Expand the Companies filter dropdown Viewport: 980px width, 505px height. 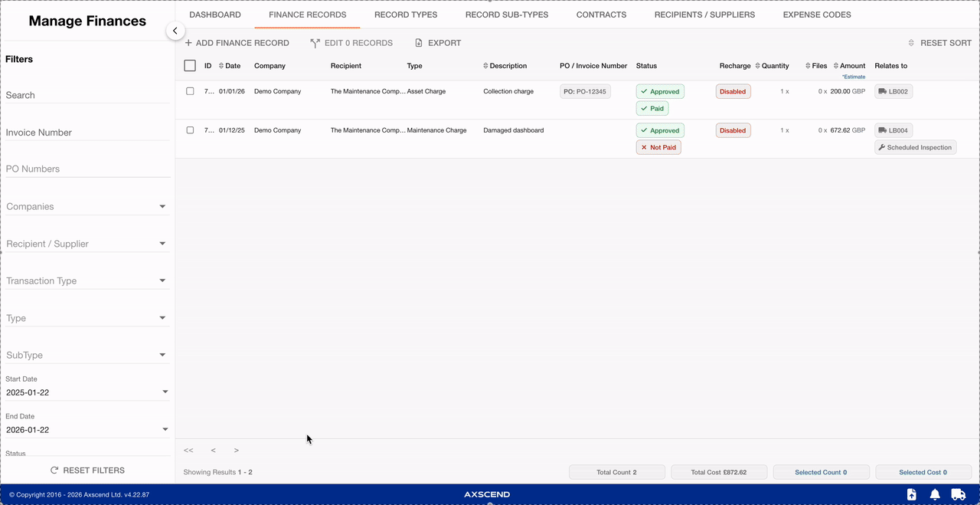(x=162, y=207)
